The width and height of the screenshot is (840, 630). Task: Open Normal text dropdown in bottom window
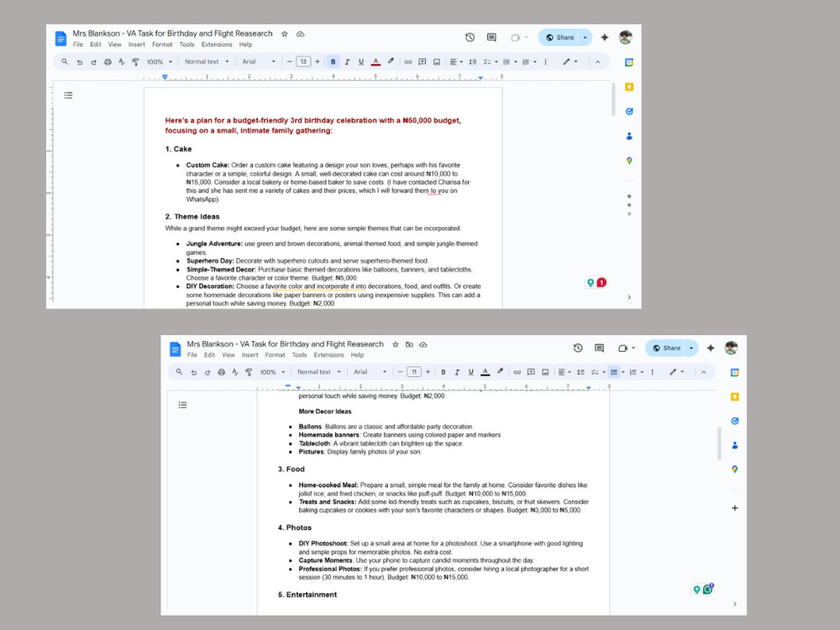tap(318, 372)
